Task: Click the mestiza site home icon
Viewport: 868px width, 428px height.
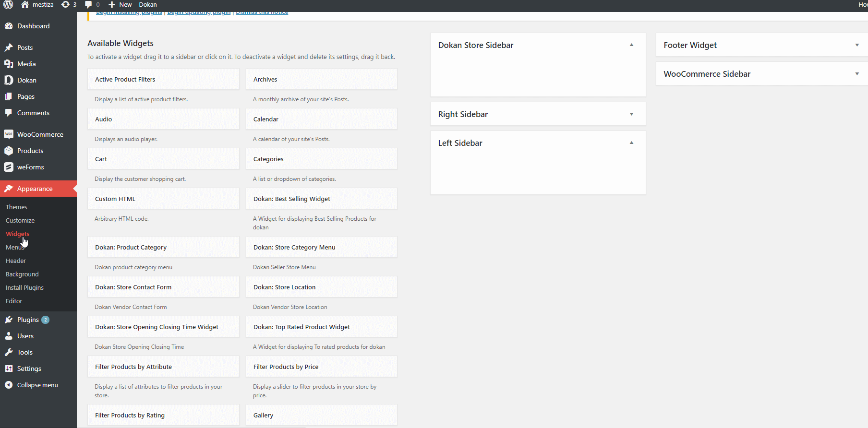Action: pos(25,4)
